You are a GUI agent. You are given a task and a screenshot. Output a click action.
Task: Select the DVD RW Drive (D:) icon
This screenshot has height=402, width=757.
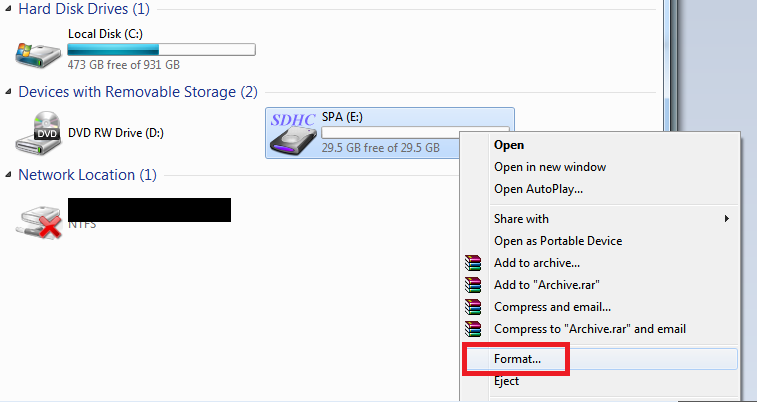pyautogui.click(x=38, y=133)
